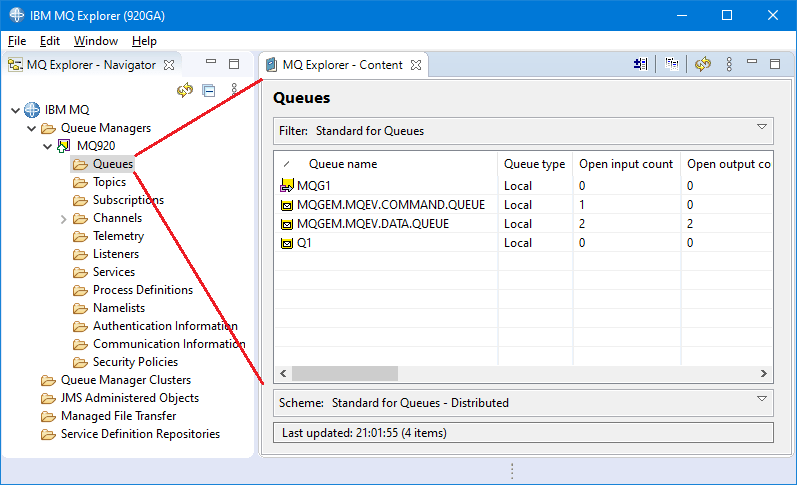Collapse all in Navigator toolbar

(209, 90)
